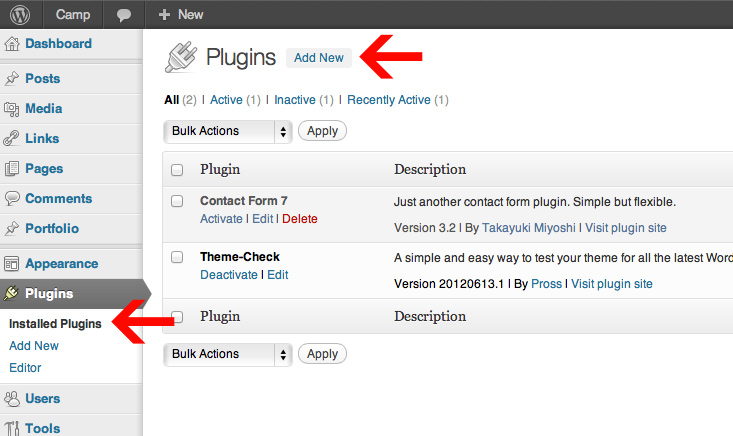Screen dimensions: 733x436
Task: Click the Dashboard home icon in sidebar
Action: click(x=12, y=44)
